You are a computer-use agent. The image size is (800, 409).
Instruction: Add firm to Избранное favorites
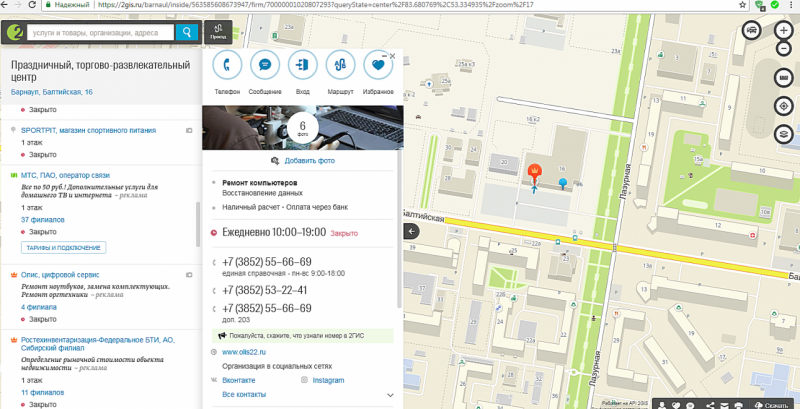(x=378, y=65)
